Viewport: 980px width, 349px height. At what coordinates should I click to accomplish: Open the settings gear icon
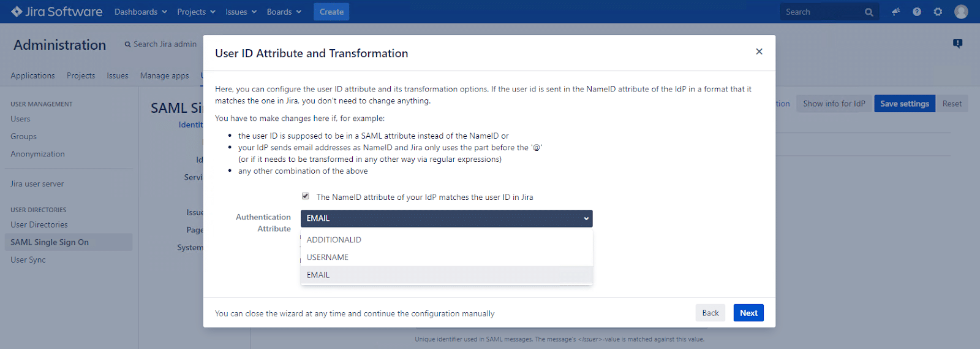[938, 12]
